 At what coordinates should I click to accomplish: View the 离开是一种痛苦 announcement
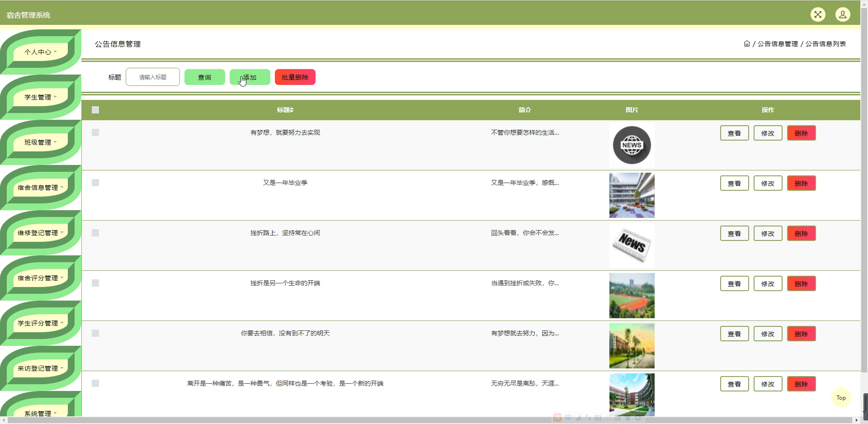tap(735, 384)
